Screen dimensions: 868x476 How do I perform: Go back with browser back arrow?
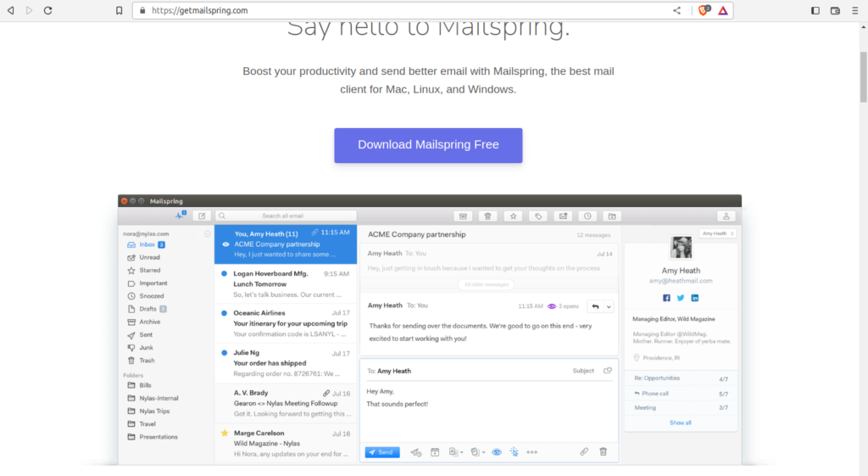(10, 10)
